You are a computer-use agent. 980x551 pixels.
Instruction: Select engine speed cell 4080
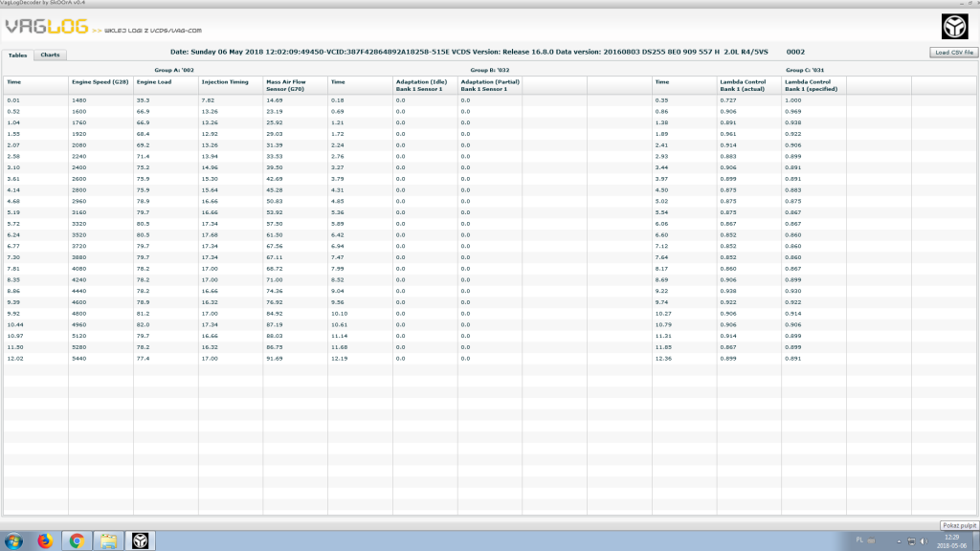point(78,269)
